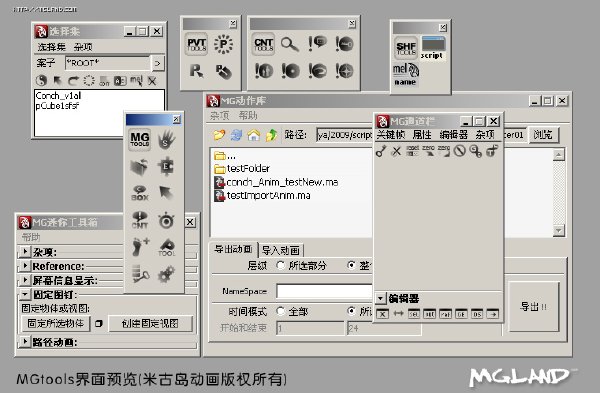Switch to the 导出动画 tab

tap(233, 249)
